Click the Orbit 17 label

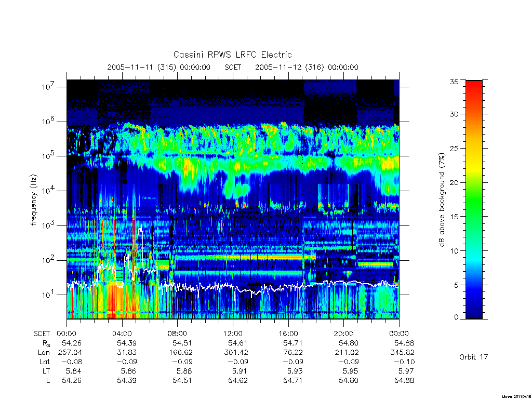[x=473, y=357]
